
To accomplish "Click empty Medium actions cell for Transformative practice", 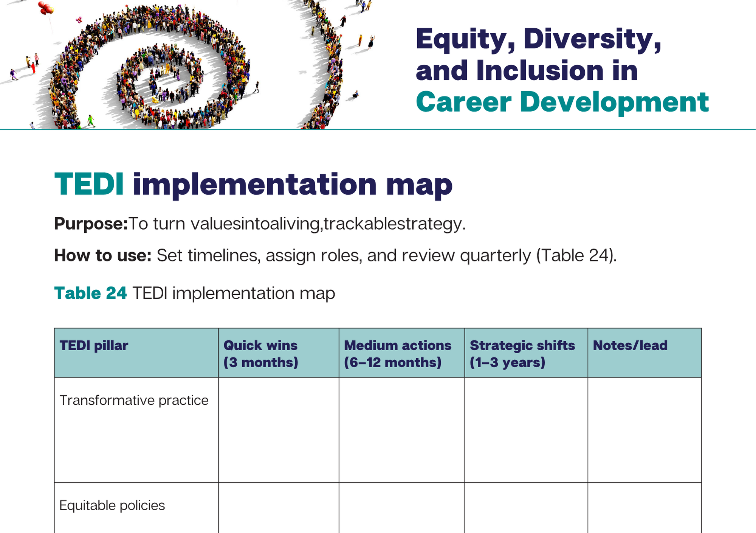I will click(401, 430).
